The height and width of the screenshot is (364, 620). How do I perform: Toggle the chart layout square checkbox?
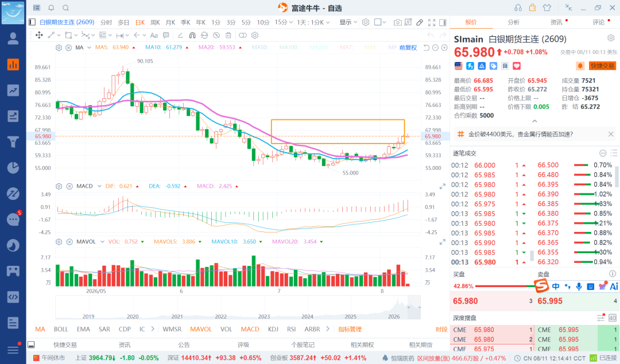pos(378,22)
